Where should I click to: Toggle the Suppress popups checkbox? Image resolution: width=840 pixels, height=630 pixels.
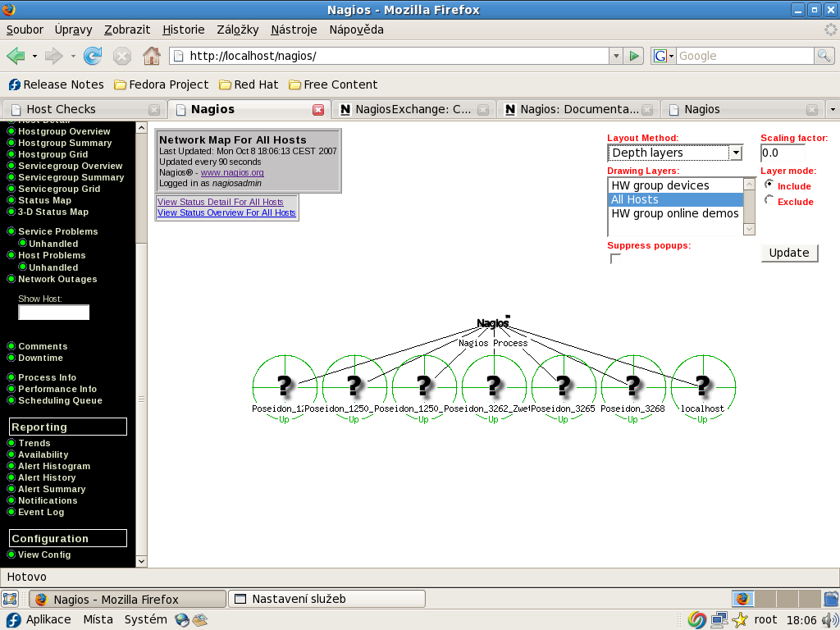[615, 259]
